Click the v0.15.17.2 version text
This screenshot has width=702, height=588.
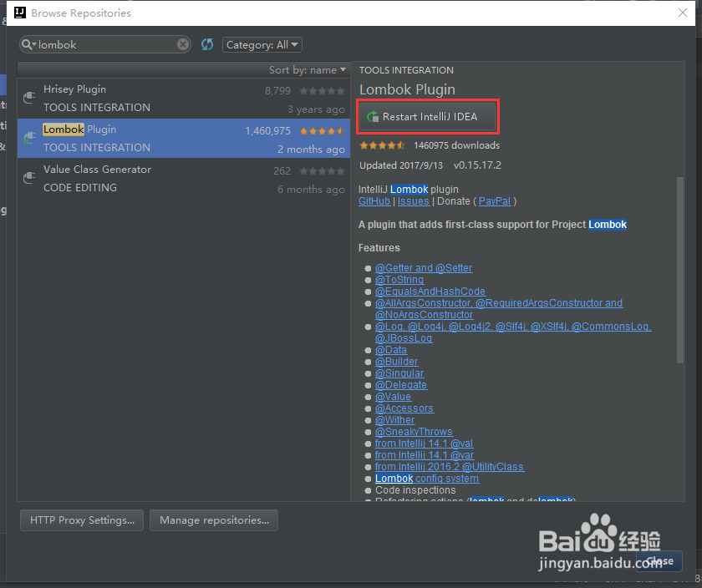(477, 165)
